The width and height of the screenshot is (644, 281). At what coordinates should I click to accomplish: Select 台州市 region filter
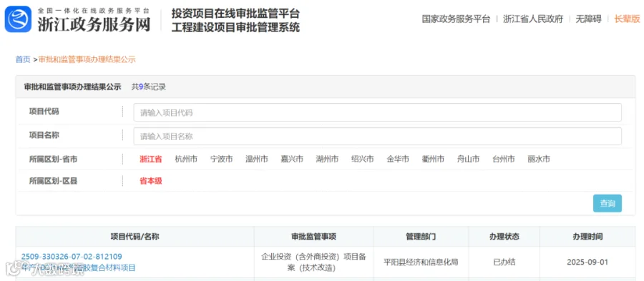[x=504, y=159]
